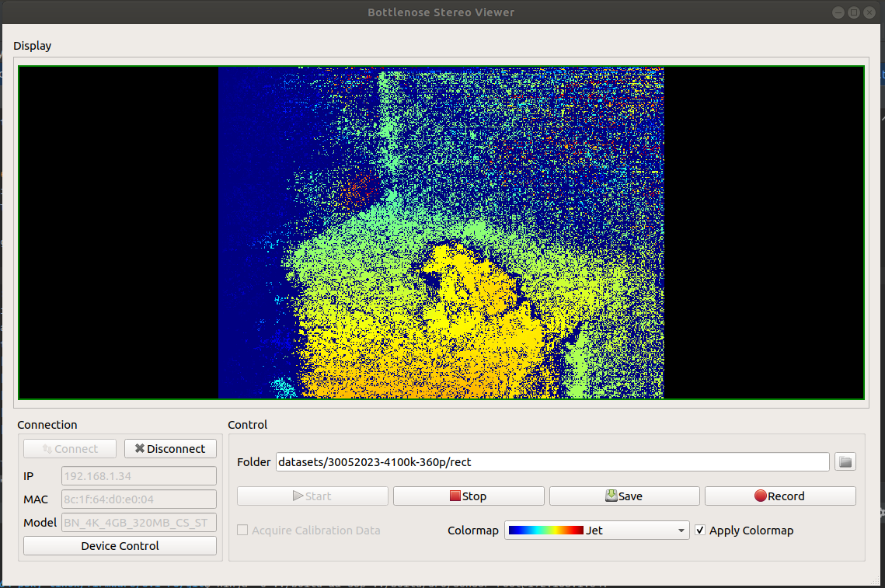The image size is (885, 588).
Task: Click the Model name field
Action: [x=138, y=523]
